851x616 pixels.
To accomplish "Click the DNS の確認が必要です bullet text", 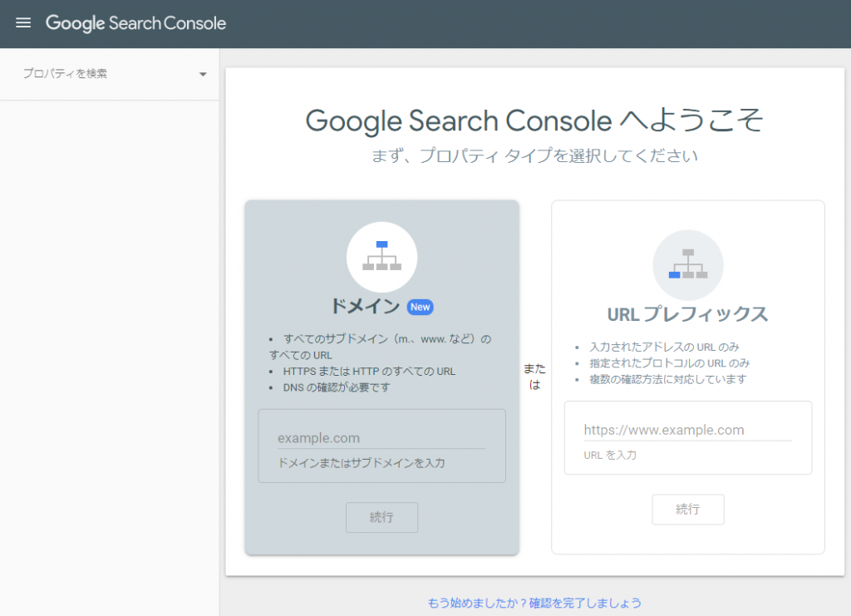I will [x=337, y=387].
